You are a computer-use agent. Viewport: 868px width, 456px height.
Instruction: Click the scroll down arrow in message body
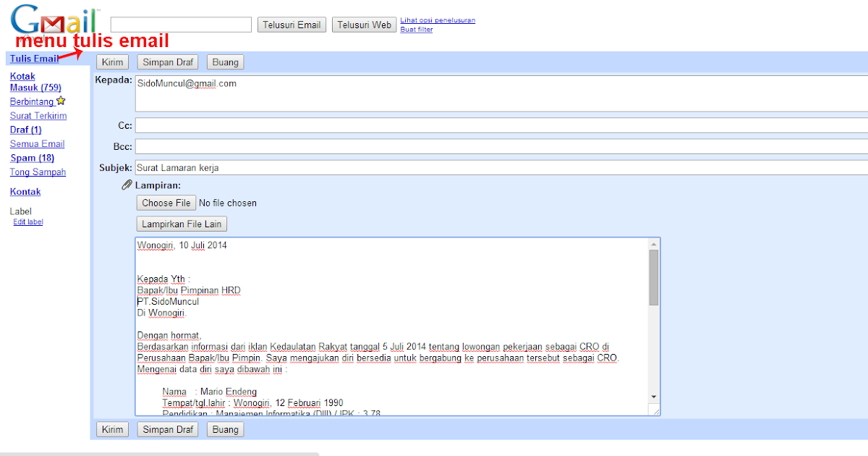[654, 397]
